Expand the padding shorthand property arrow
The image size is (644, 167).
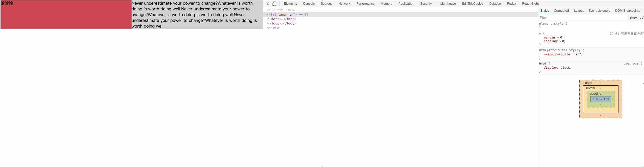point(560,41)
